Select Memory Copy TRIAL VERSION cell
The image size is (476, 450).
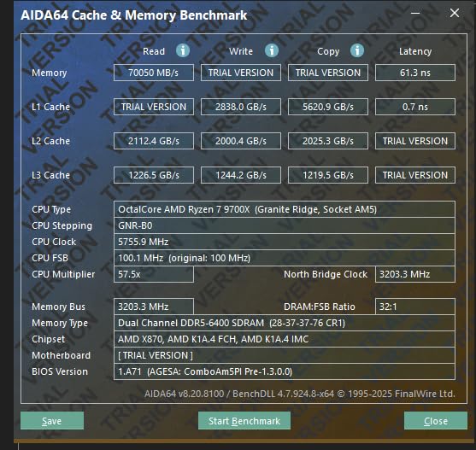pyautogui.click(x=328, y=73)
